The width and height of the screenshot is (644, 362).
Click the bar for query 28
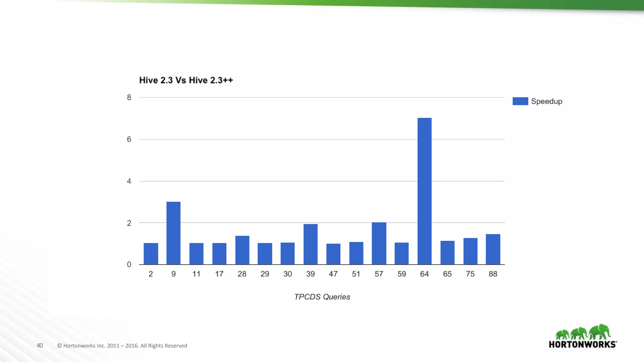242,250
